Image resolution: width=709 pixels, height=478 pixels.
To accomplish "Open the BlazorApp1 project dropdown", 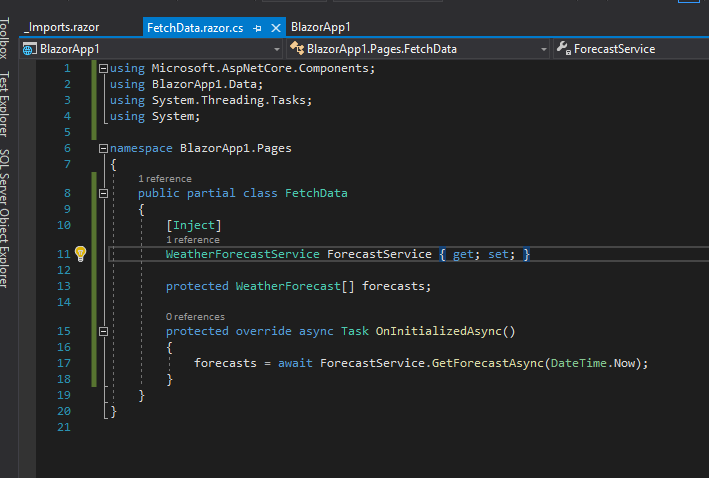I will [x=275, y=48].
